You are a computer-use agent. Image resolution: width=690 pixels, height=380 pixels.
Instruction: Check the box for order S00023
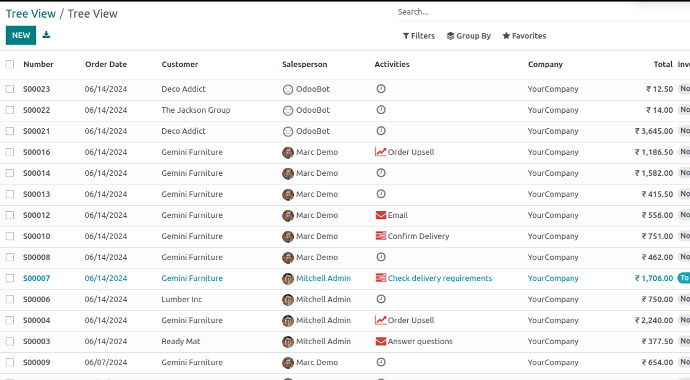tap(10, 89)
